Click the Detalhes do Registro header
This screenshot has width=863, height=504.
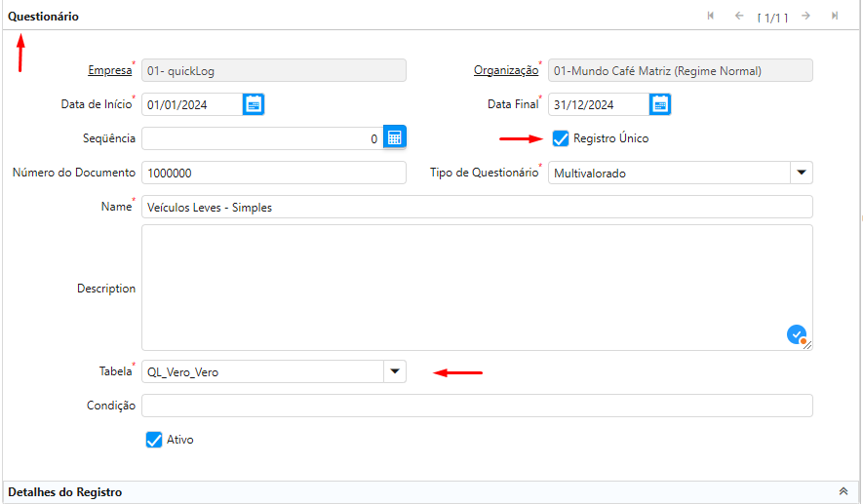(64, 492)
